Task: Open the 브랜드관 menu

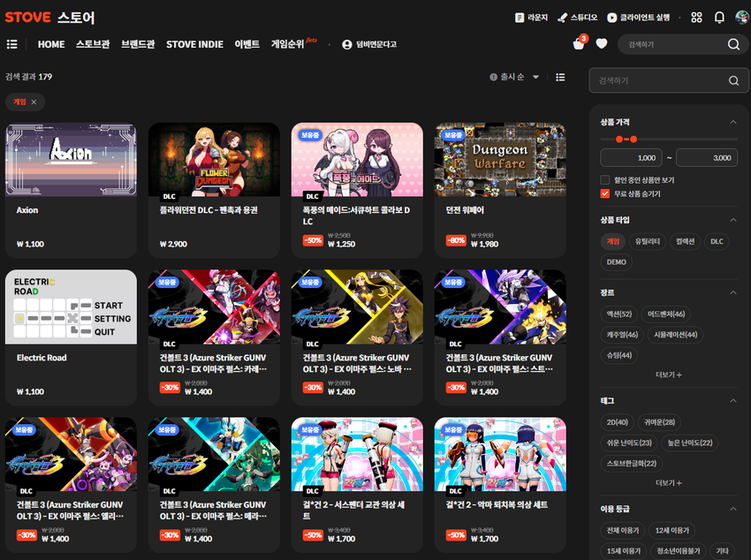Action: pyautogui.click(x=138, y=44)
